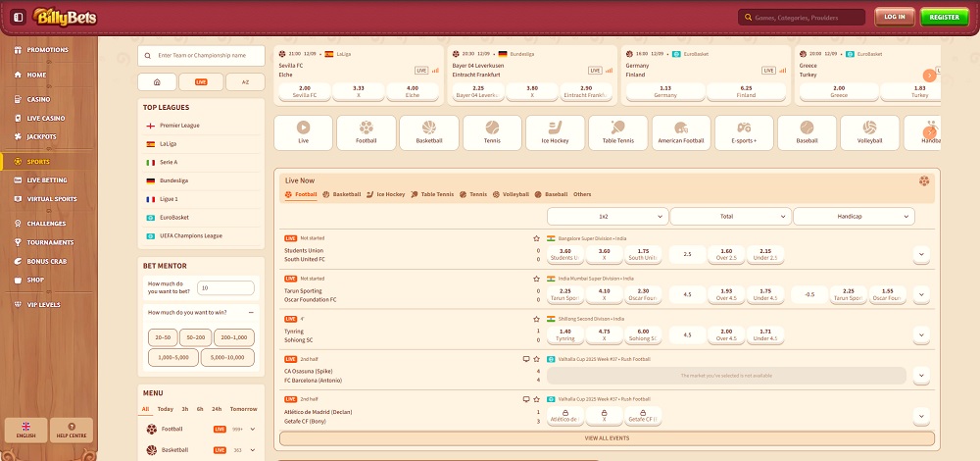Screen dimensions: 980x461
Task: Focus the team or championship search field
Action: [201, 56]
